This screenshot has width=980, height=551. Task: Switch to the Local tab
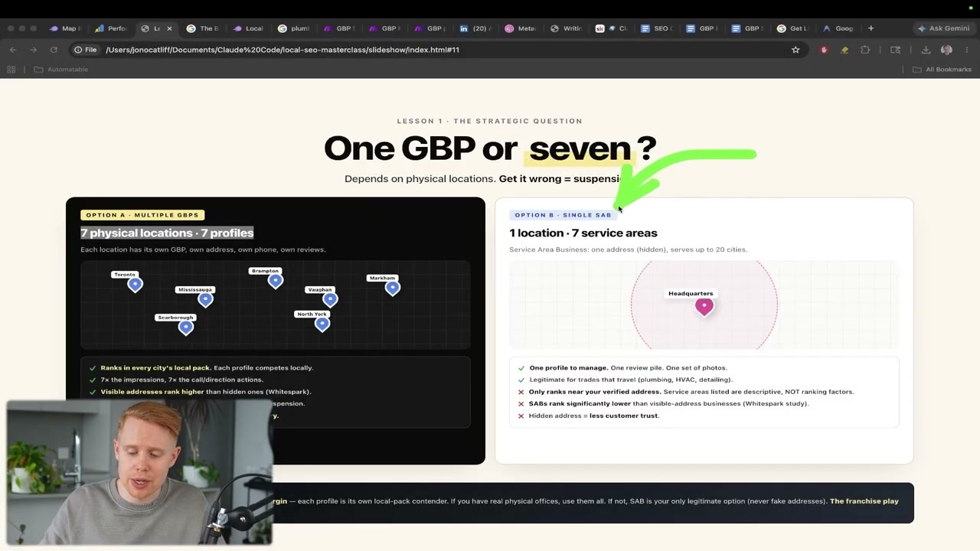(248, 28)
